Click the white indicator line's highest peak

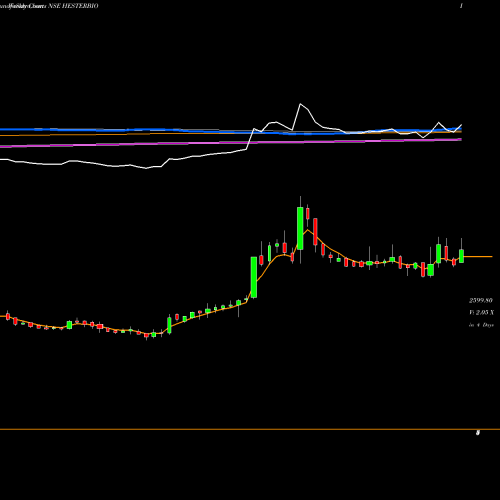point(300,104)
